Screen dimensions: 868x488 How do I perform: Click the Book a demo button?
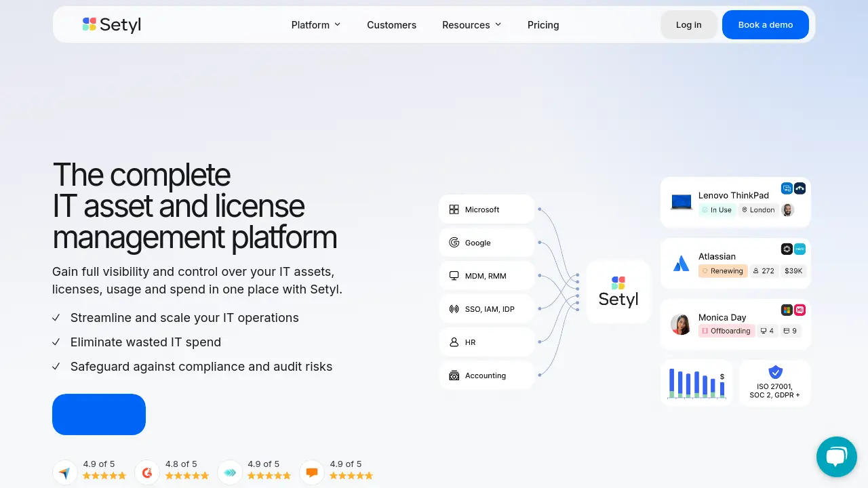(766, 24)
